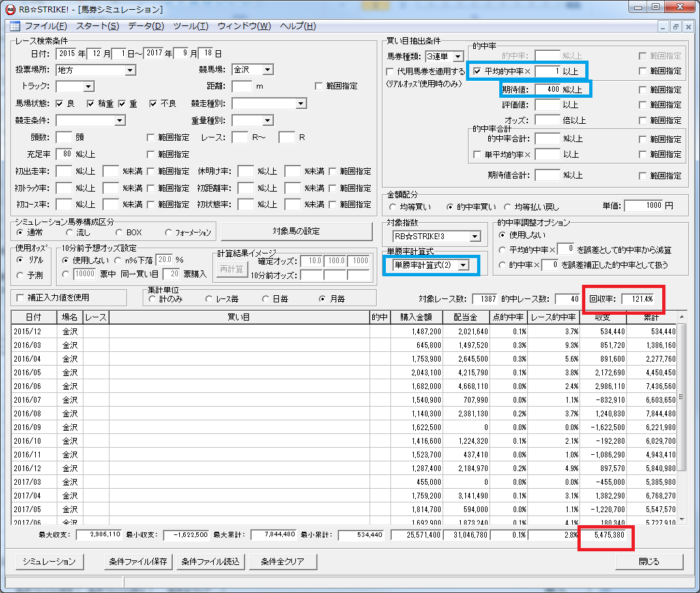
Task: Click the 条件ファイル読込 button
Action: pos(211,562)
